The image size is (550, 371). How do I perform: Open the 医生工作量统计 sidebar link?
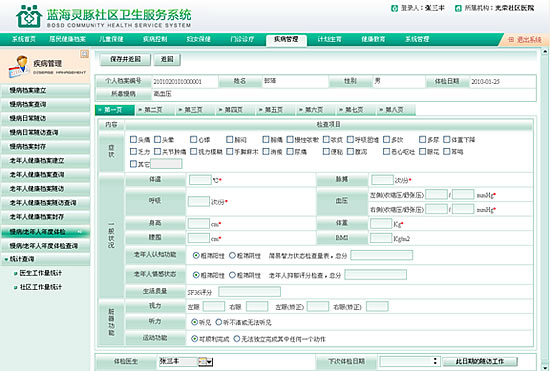pyautogui.click(x=41, y=273)
